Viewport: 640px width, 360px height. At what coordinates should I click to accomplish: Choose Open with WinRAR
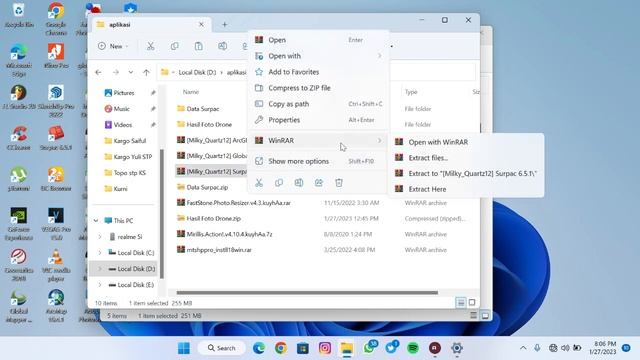pos(466,142)
